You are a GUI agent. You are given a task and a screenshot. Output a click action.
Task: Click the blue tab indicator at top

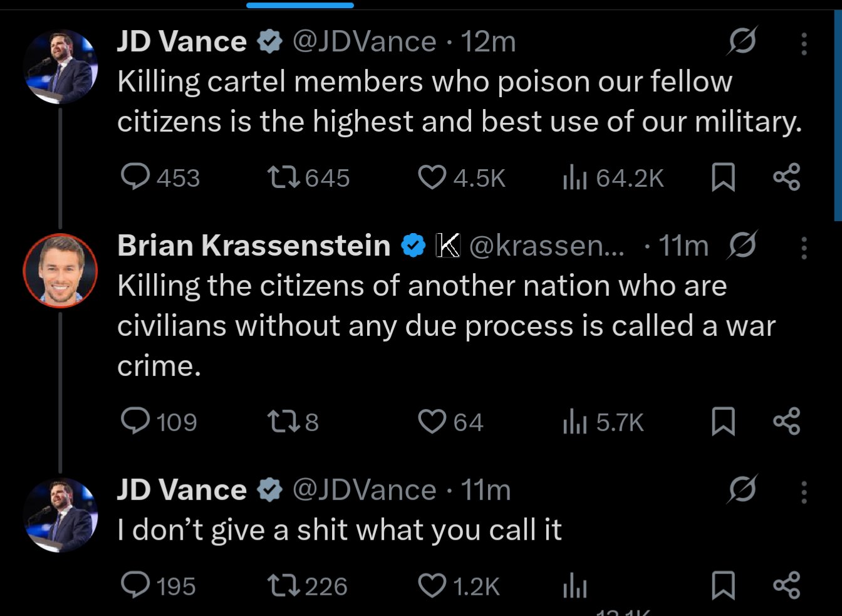point(300,5)
